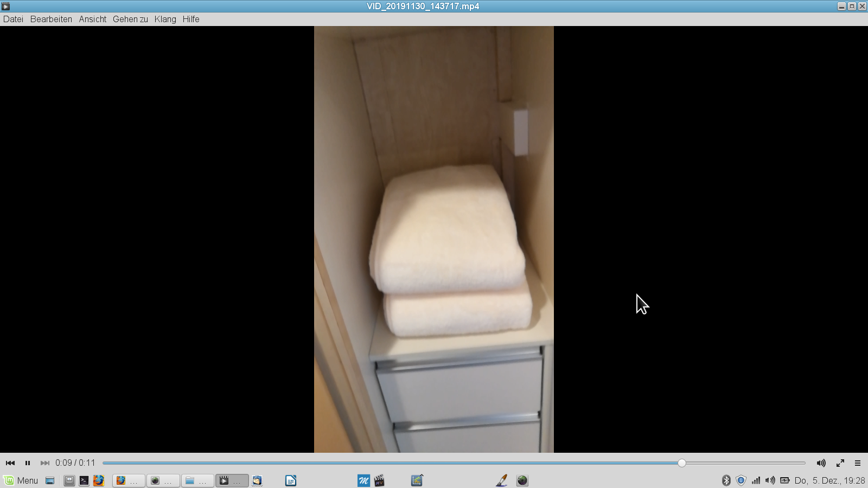
Task: Switch to the file manager taskbar window
Action: [x=197, y=480]
